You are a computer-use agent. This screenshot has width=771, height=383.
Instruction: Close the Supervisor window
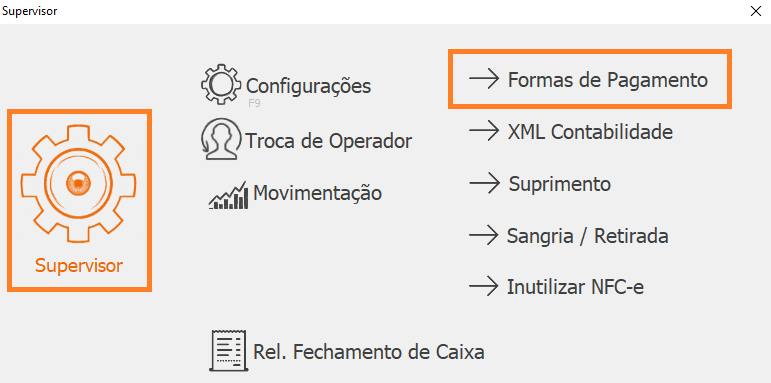click(x=756, y=11)
